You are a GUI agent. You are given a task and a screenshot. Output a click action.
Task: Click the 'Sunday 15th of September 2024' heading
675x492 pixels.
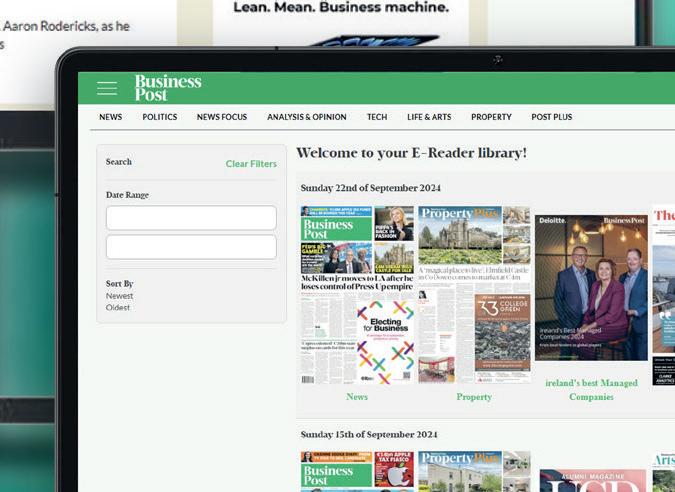click(369, 434)
